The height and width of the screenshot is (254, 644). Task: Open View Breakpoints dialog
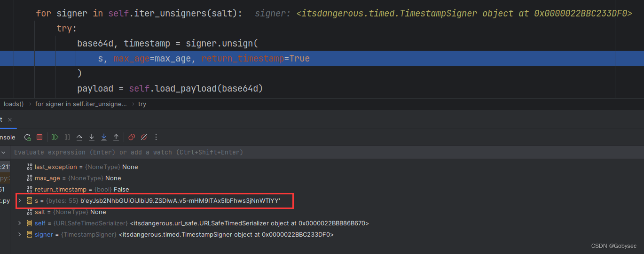click(132, 137)
